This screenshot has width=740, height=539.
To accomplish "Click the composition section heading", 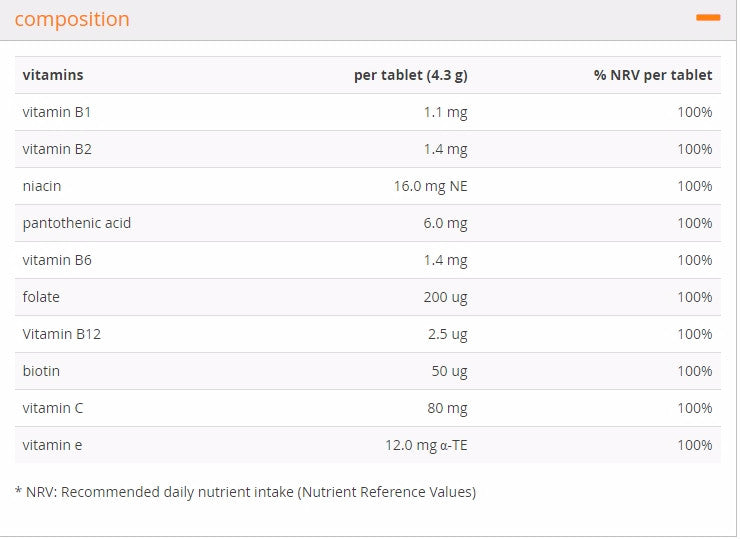I will [72, 19].
